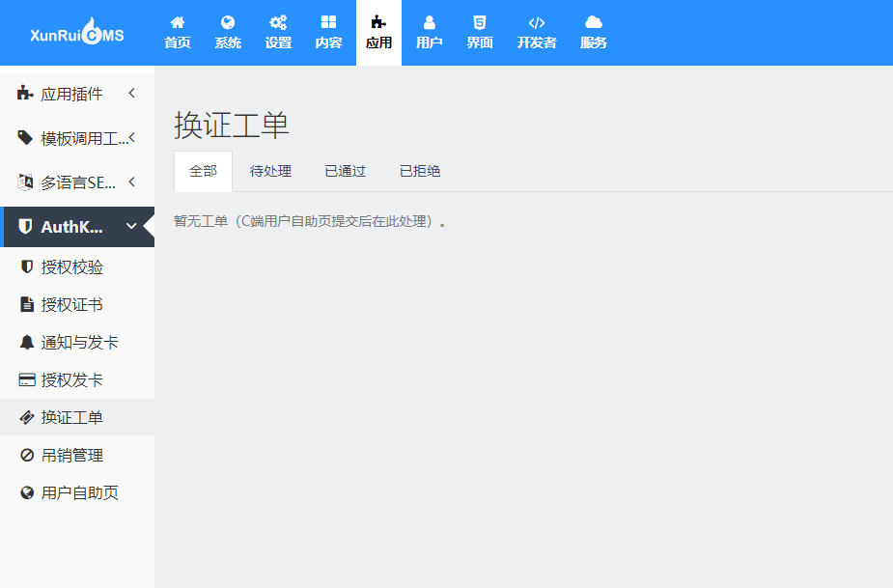Switch to 已拒绝 tab

click(420, 171)
